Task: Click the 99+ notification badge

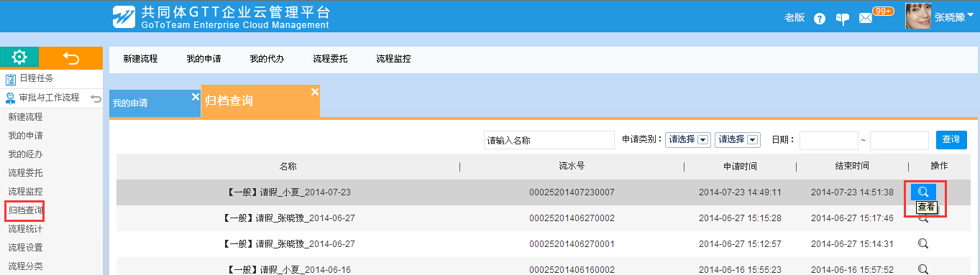Action: pyautogui.click(x=882, y=11)
